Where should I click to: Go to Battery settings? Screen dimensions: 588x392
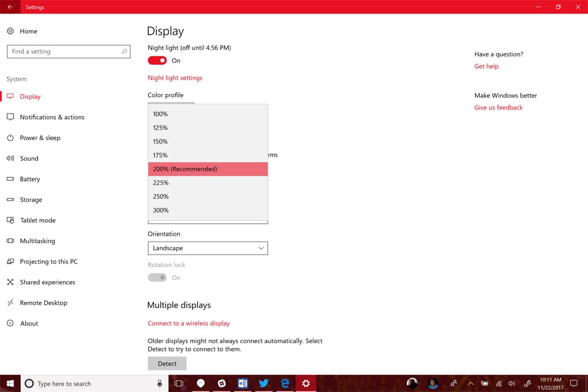pos(33,179)
